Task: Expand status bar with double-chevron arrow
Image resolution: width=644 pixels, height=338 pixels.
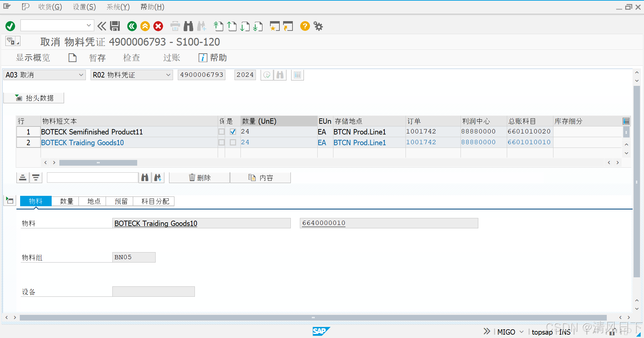Action: pos(487,331)
